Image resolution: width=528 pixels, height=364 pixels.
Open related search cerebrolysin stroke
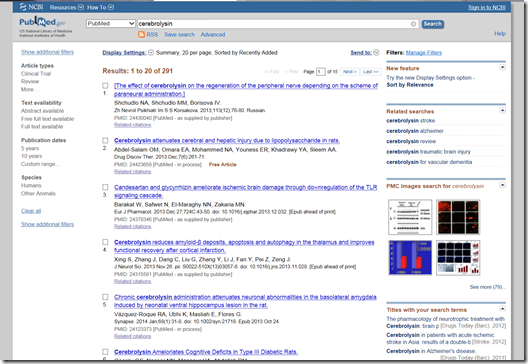[410, 121]
